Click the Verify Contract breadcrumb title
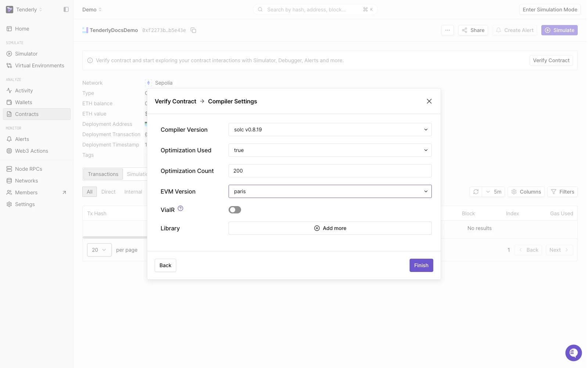Screen dimensions: 588x368 point(175,101)
